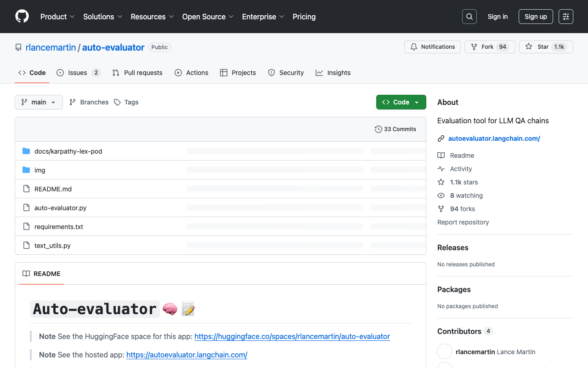The image size is (588, 368).
Task: Click Sign in link
Action: coord(498,17)
